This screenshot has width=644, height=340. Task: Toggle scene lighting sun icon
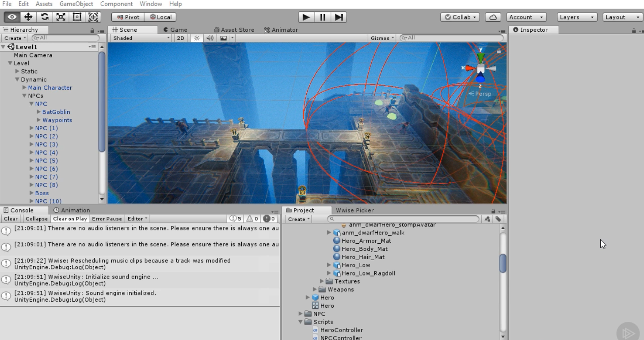197,38
